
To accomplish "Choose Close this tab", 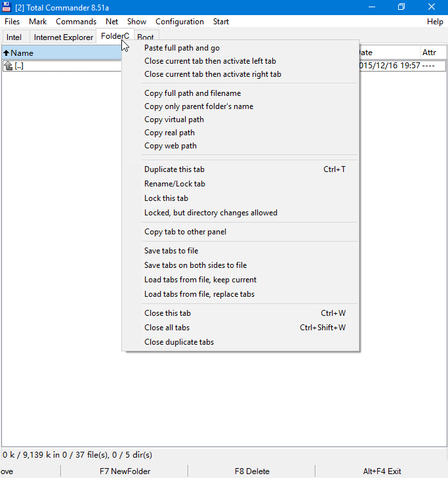I will 241,313.
